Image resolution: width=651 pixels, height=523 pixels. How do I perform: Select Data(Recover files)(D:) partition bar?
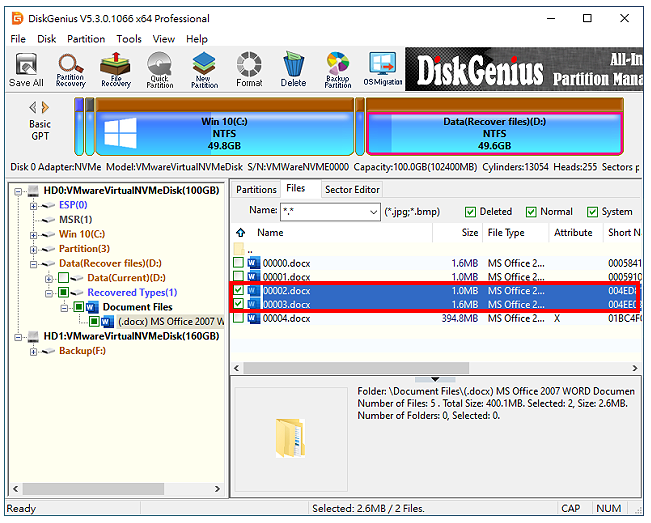(494, 127)
